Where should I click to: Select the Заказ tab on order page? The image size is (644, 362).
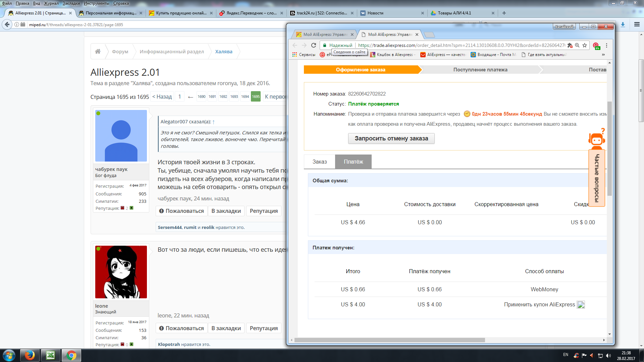tap(320, 162)
